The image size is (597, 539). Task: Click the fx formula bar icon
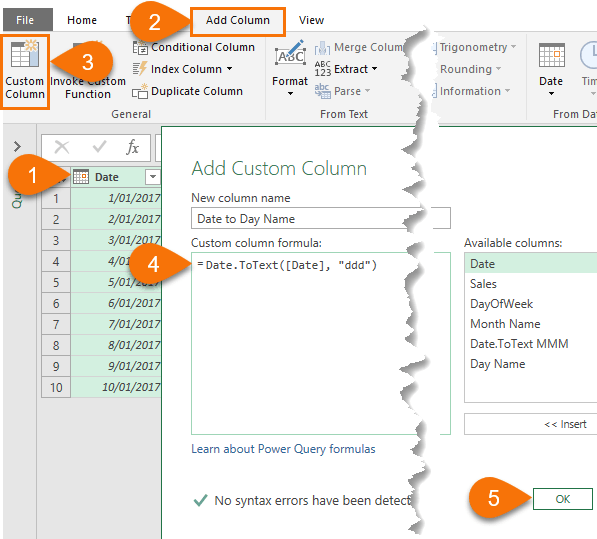[x=132, y=147]
